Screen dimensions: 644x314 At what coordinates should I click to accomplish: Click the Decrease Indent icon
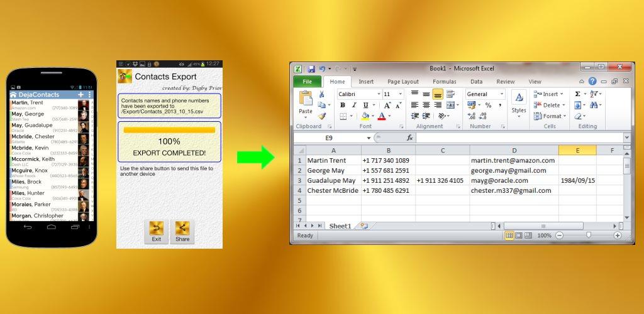[x=415, y=116]
